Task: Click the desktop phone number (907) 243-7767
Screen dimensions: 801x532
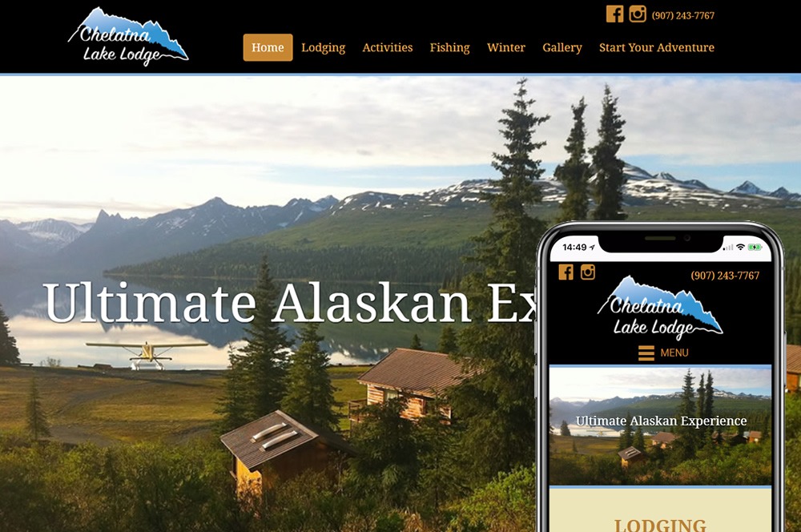Action: point(683,16)
